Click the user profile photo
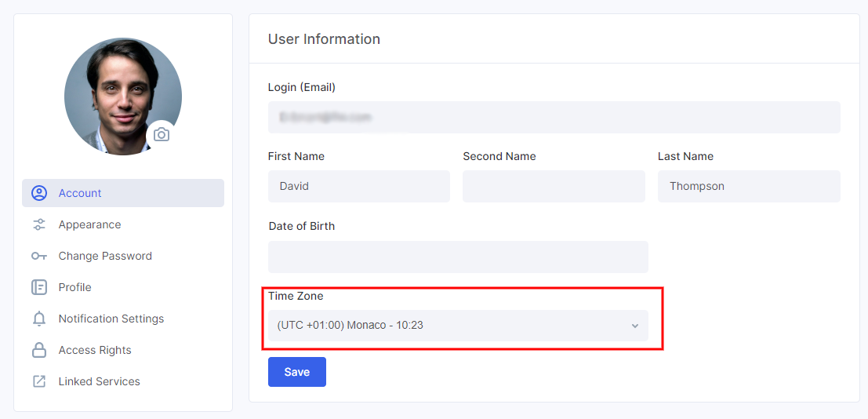Viewport: 868px width, 419px height. tap(123, 97)
